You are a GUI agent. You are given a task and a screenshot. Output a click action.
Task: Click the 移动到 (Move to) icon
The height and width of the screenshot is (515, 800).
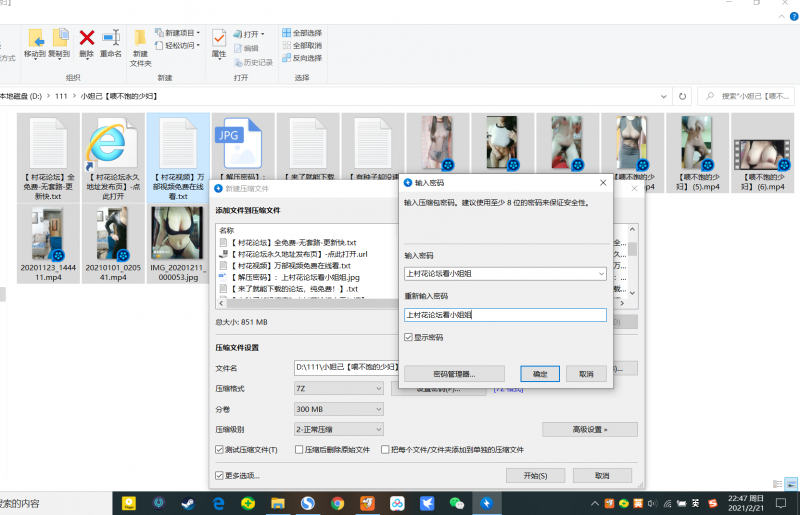coord(35,40)
